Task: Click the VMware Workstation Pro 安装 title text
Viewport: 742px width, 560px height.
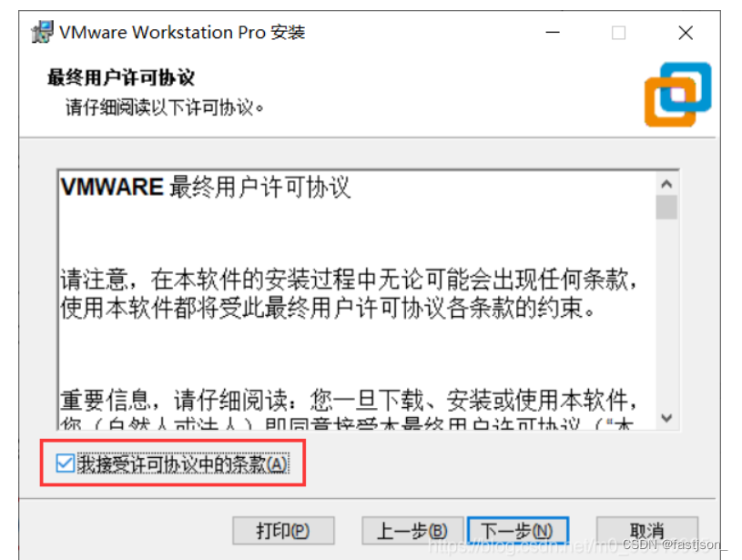Action: tap(182, 33)
